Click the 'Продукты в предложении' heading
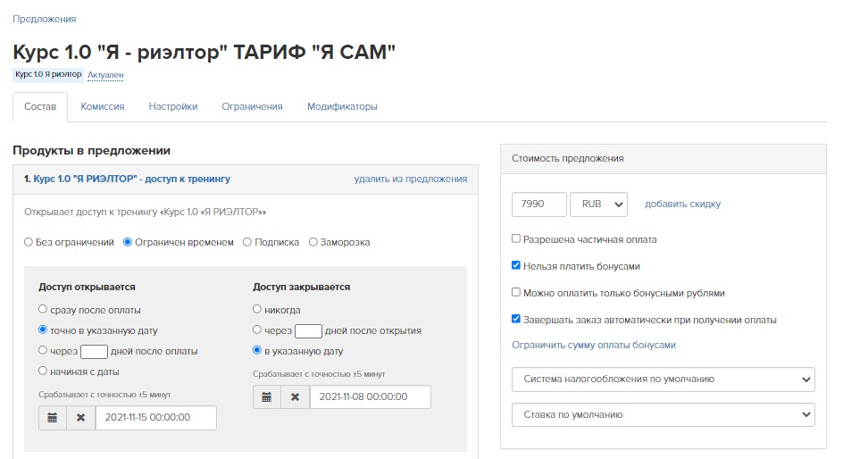This screenshot has width=868, height=459. click(x=91, y=151)
